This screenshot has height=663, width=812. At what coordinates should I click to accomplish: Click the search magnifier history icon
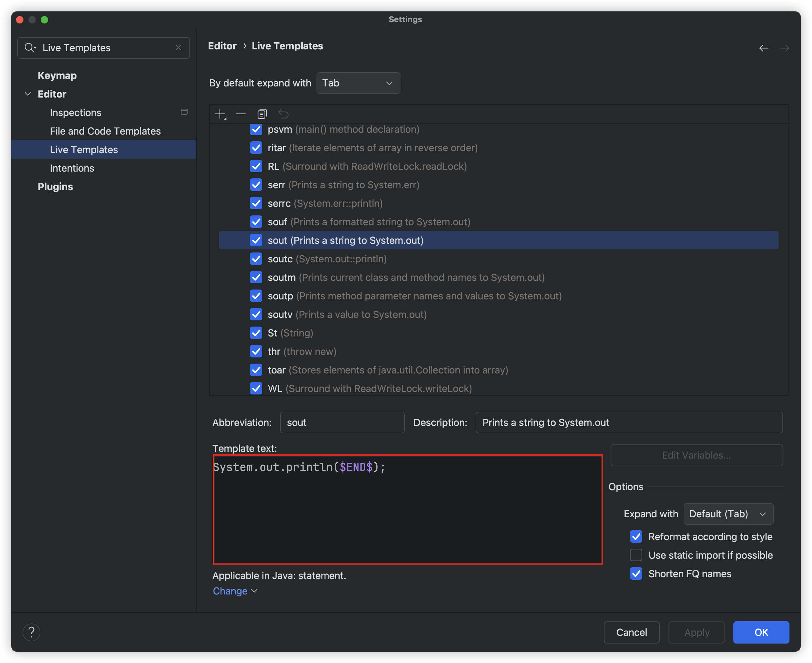tap(30, 48)
